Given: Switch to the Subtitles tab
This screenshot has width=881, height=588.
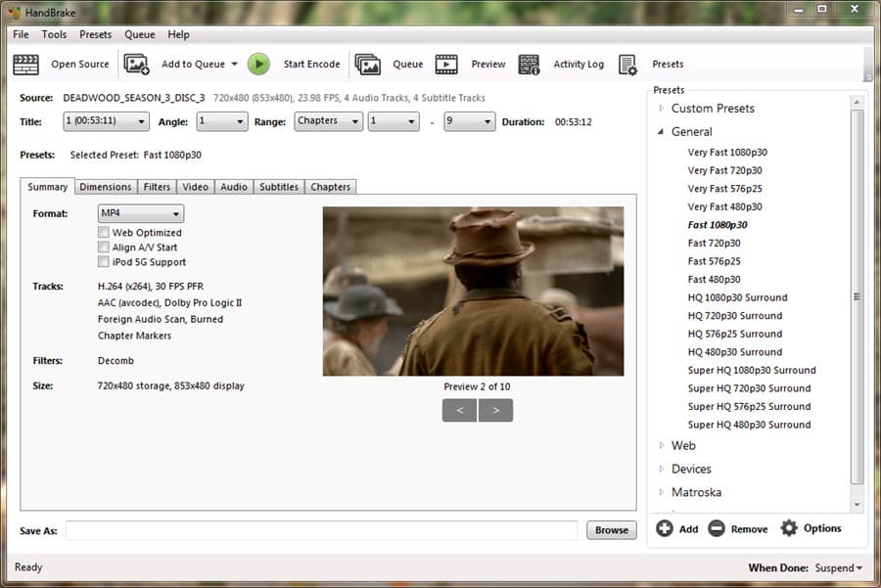Looking at the screenshot, I should click(279, 187).
